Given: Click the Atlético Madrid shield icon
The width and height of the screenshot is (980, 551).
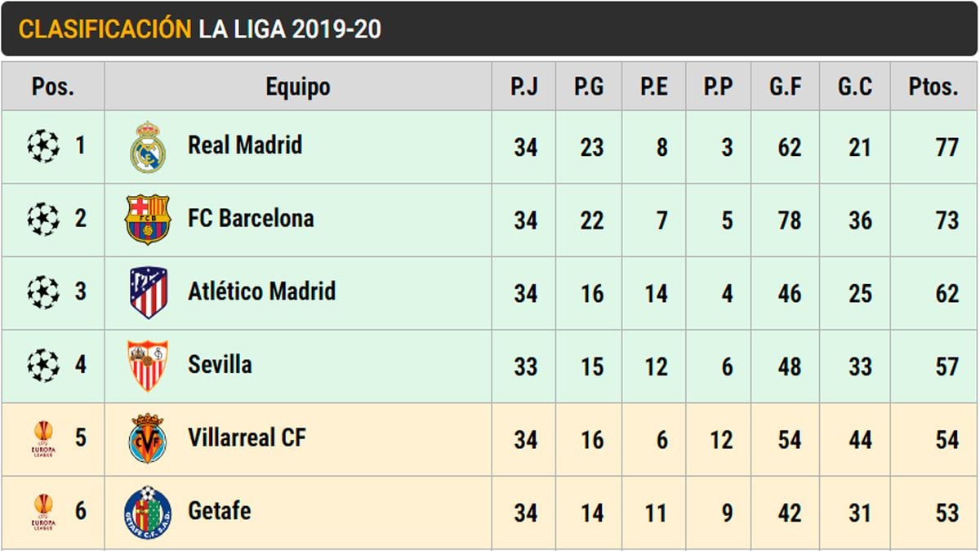Looking at the screenshot, I should pos(148,292).
